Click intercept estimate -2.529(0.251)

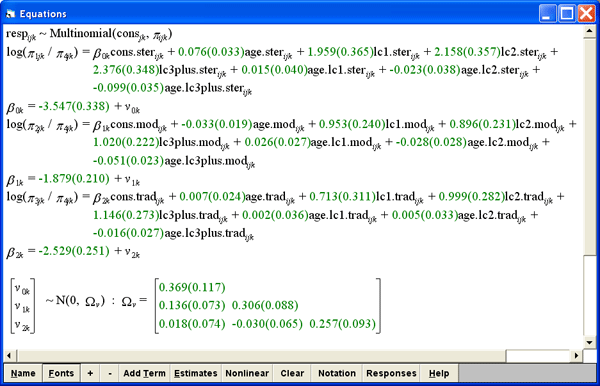point(74,251)
